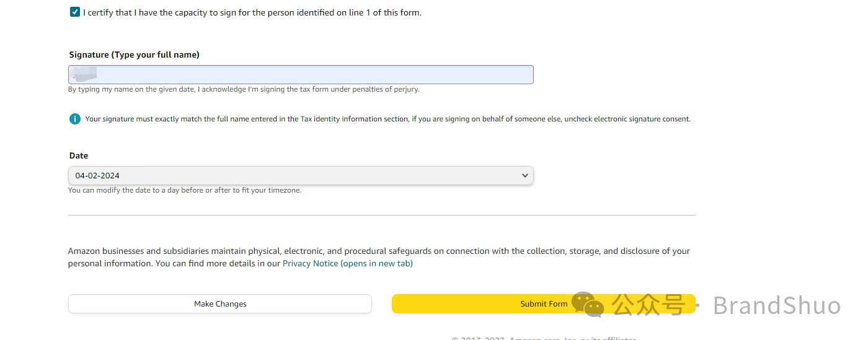The width and height of the screenshot is (868, 340).
Task: Click the Make Changes button
Action: tap(220, 304)
